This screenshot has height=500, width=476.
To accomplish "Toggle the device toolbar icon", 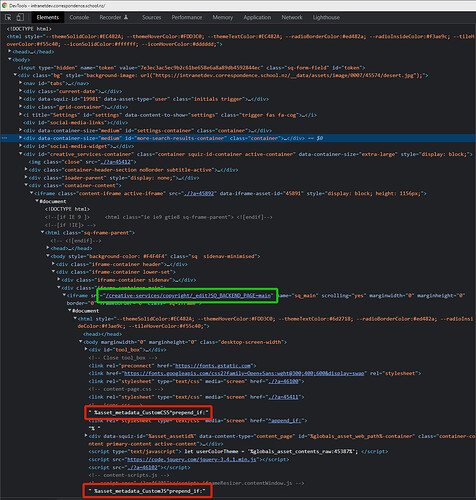I will tap(20, 17).
